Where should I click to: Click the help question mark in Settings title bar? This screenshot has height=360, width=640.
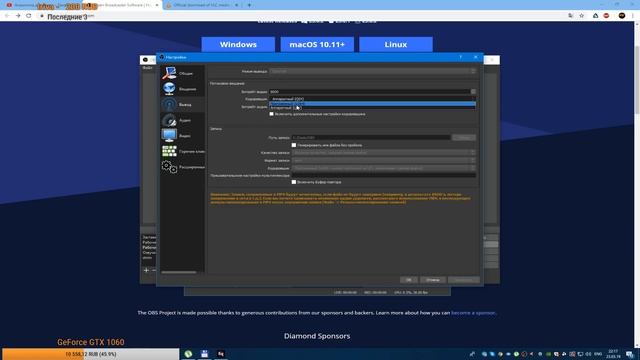460,57
